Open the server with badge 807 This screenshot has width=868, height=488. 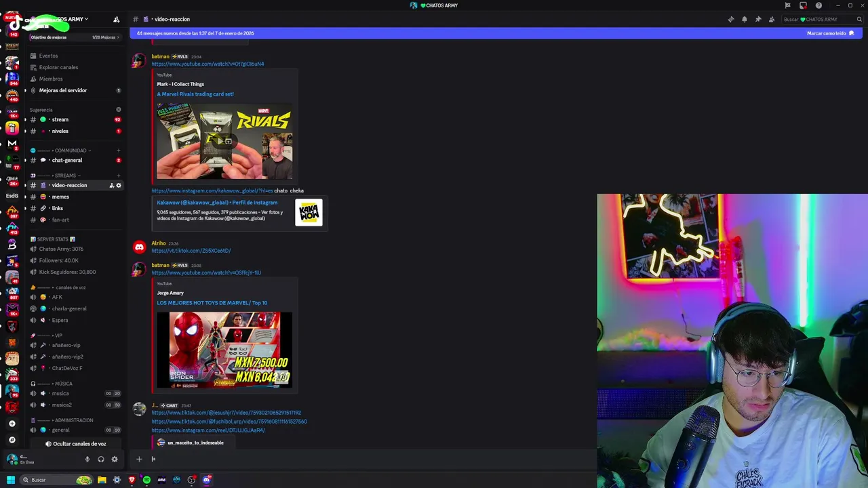coord(12,293)
